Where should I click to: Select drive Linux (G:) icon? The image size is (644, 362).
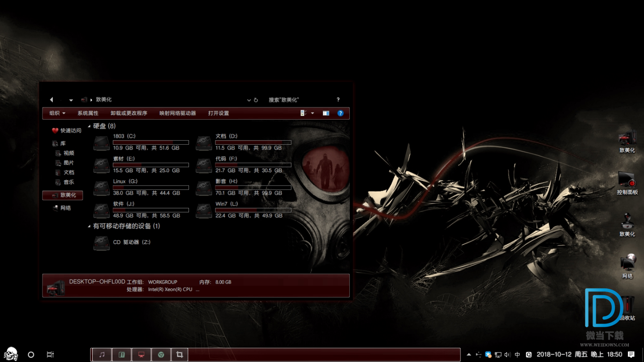tap(102, 188)
